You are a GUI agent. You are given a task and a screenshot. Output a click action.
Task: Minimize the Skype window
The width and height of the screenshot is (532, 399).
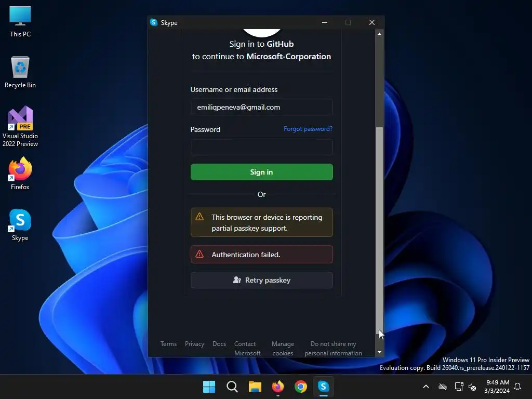pos(325,22)
